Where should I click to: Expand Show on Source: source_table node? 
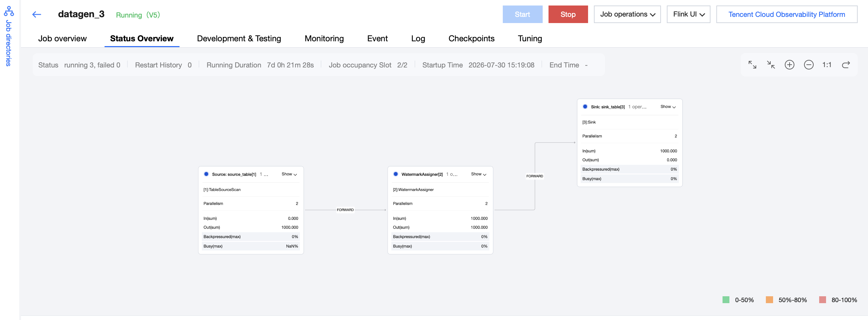289,174
